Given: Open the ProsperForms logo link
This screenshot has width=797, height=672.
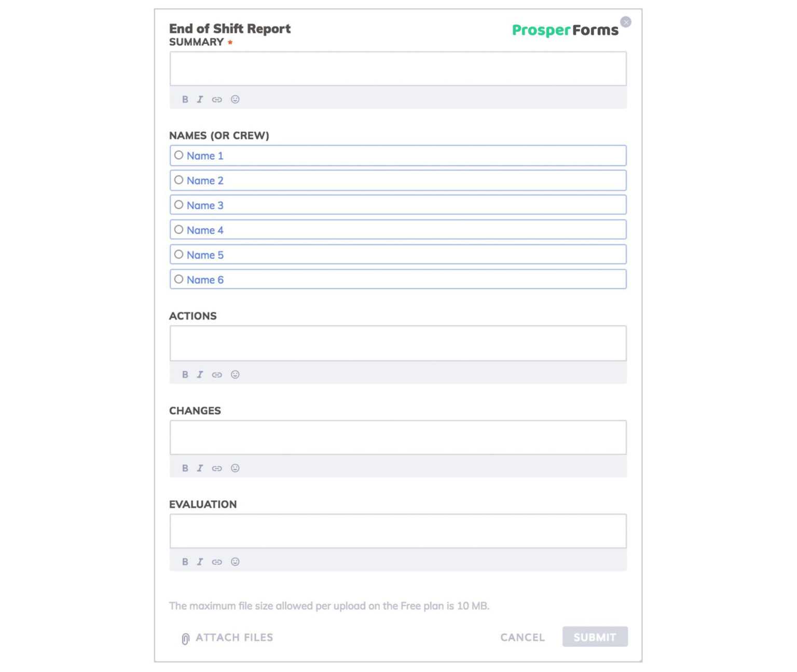Looking at the screenshot, I should [565, 30].
